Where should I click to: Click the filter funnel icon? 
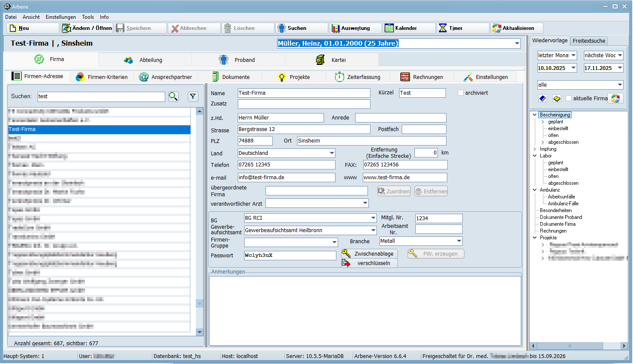coord(193,96)
